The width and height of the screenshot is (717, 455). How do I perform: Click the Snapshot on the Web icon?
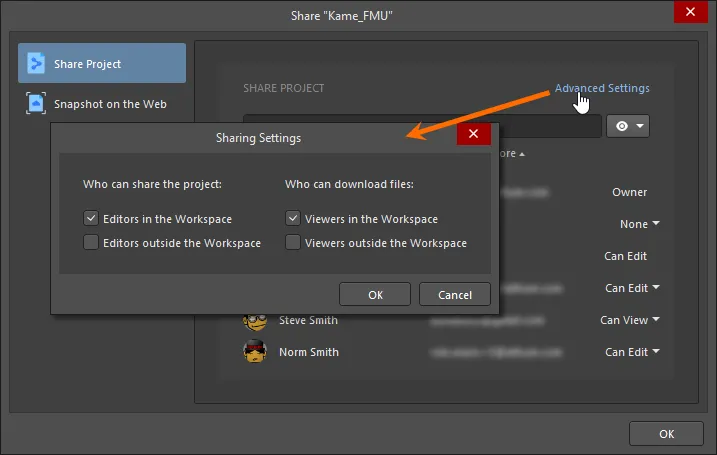[x=36, y=103]
